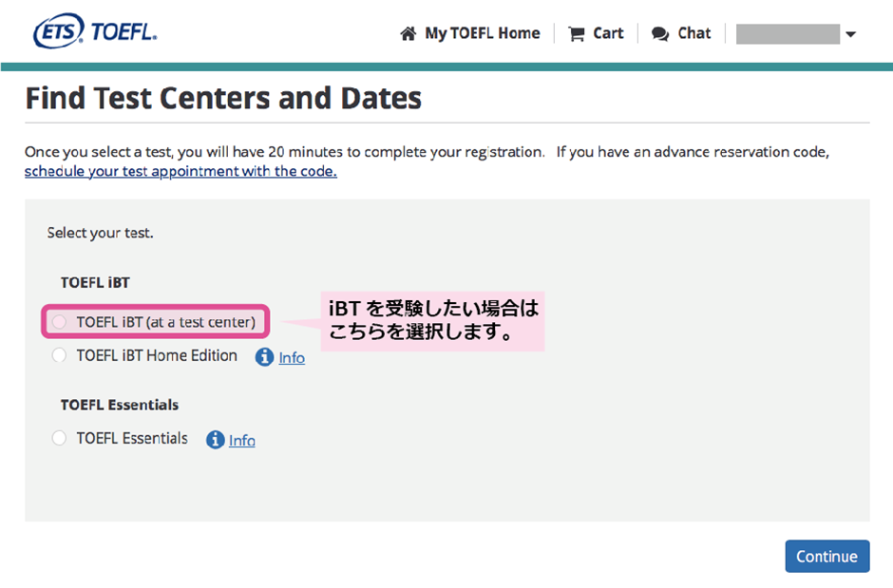Click the blue info icon beside TOEFL Essentials
893x588 pixels.
pyautogui.click(x=215, y=440)
